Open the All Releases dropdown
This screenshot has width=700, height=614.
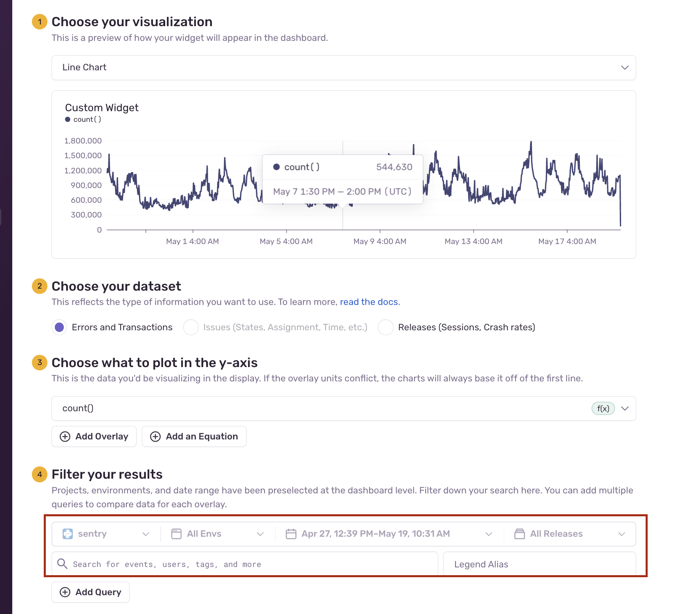click(622, 533)
